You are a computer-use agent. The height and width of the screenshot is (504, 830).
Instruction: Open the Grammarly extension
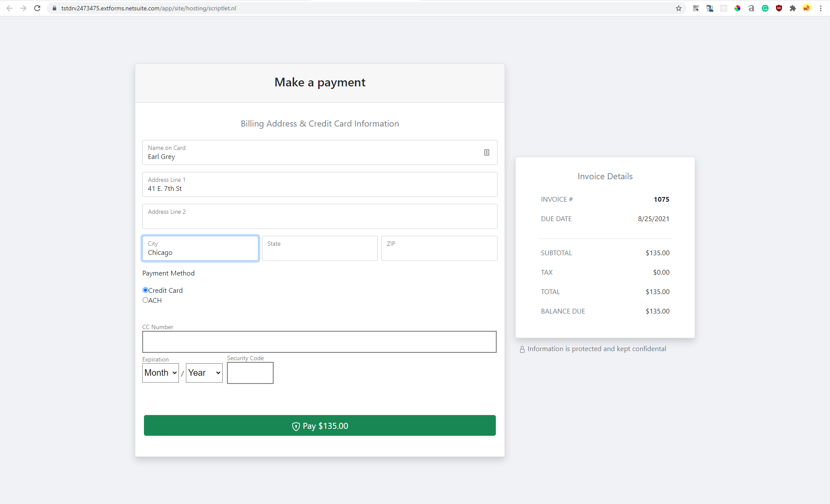tap(765, 8)
